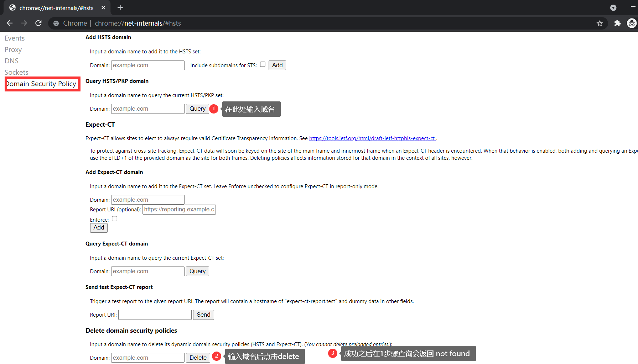Enable Include subdomains for STS checkbox
The height and width of the screenshot is (364, 638).
(x=263, y=64)
